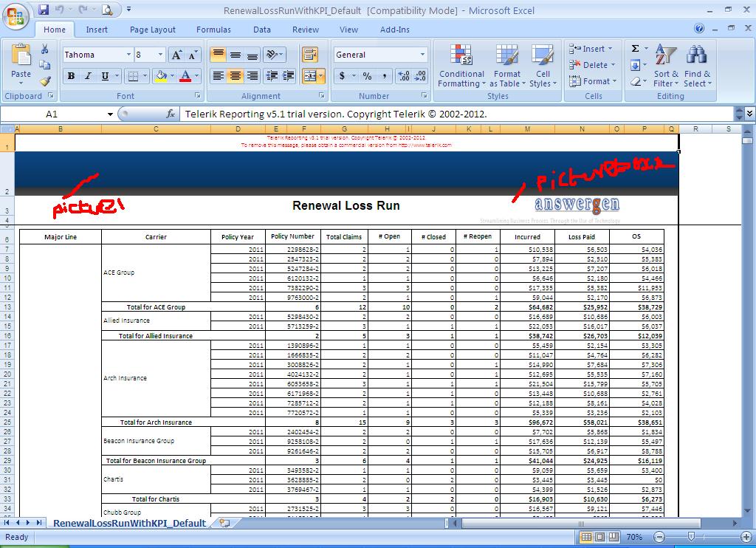Viewport: 756px width, 548px height.
Task: Toggle Align Text Right
Action: (x=252, y=76)
